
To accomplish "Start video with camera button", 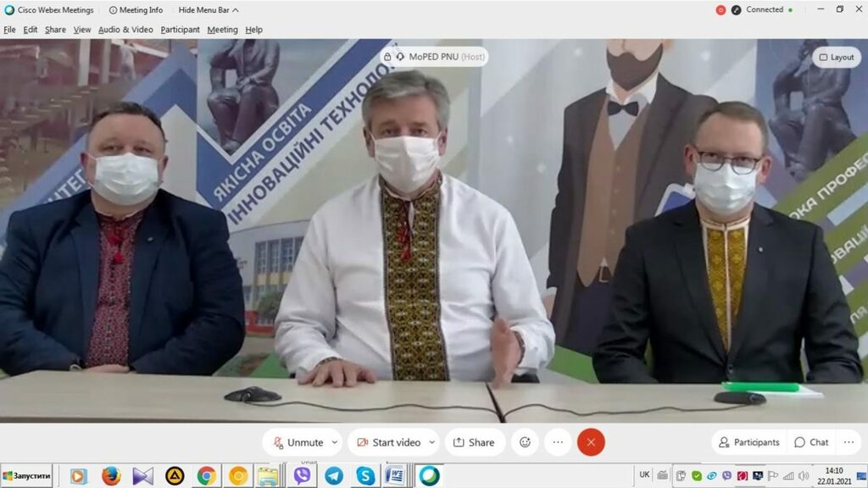I will click(388, 442).
